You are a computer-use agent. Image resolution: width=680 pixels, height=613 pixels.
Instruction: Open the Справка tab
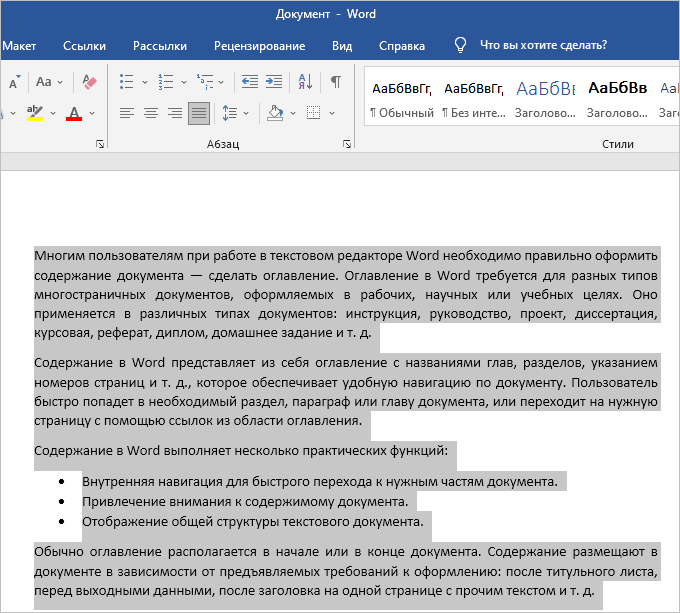[x=402, y=46]
